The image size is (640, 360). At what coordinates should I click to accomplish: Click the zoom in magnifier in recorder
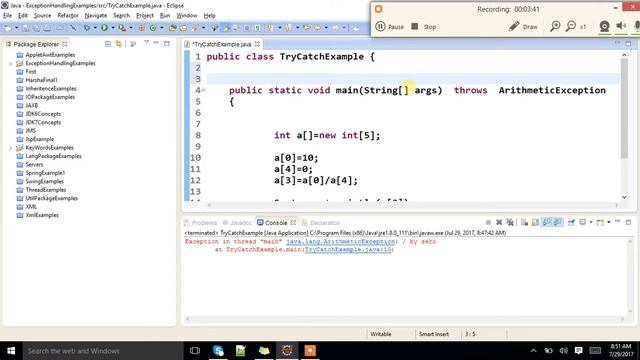pos(555,27)
